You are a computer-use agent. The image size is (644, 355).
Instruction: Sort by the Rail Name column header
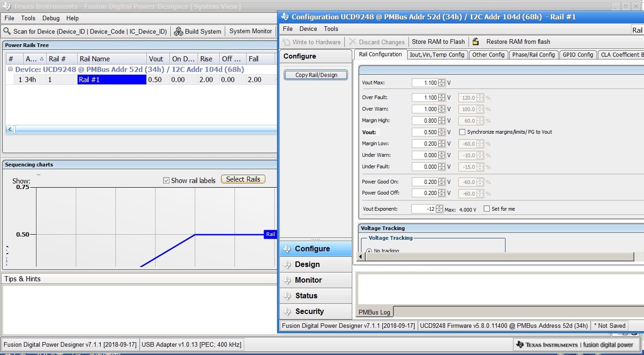point(112,59)
